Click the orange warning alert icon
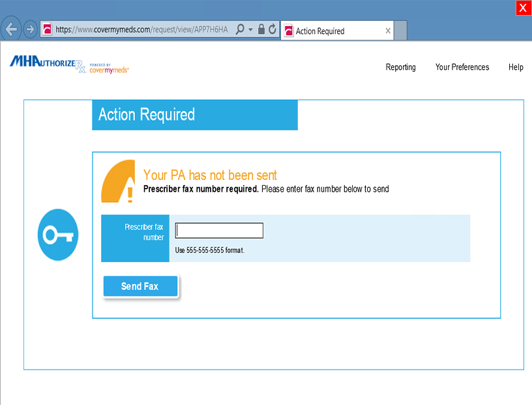This screenshot has height=405, width=532. (118, 181)
